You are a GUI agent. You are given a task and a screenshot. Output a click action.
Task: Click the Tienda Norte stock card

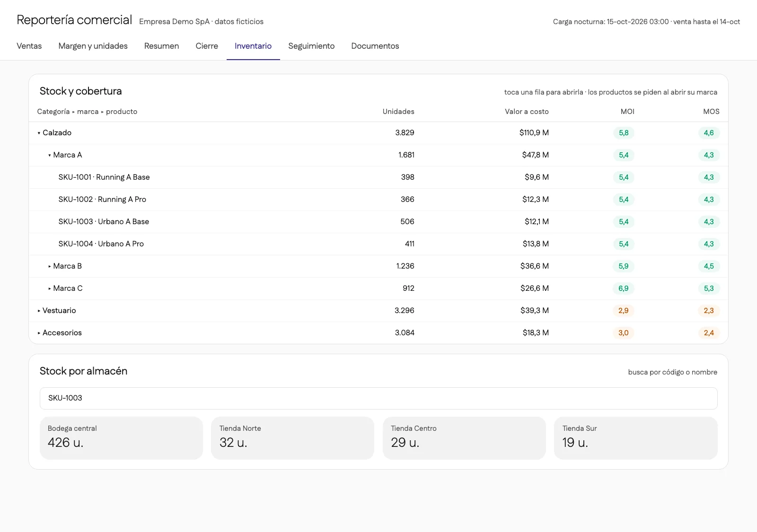pyautogui.click(x=292, y=438)
